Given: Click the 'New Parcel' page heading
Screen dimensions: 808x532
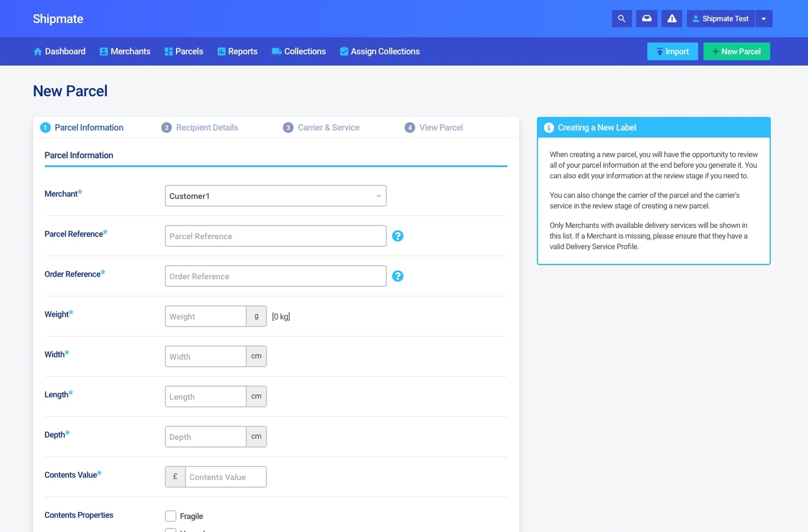Looking at the screenshot, I should 70,91.
